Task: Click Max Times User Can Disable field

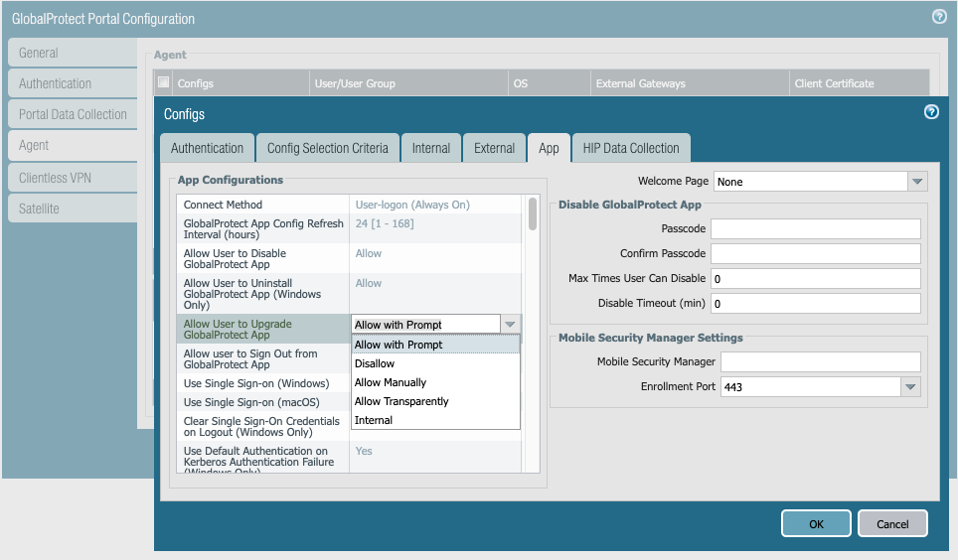Action: (x=816, y=278)
